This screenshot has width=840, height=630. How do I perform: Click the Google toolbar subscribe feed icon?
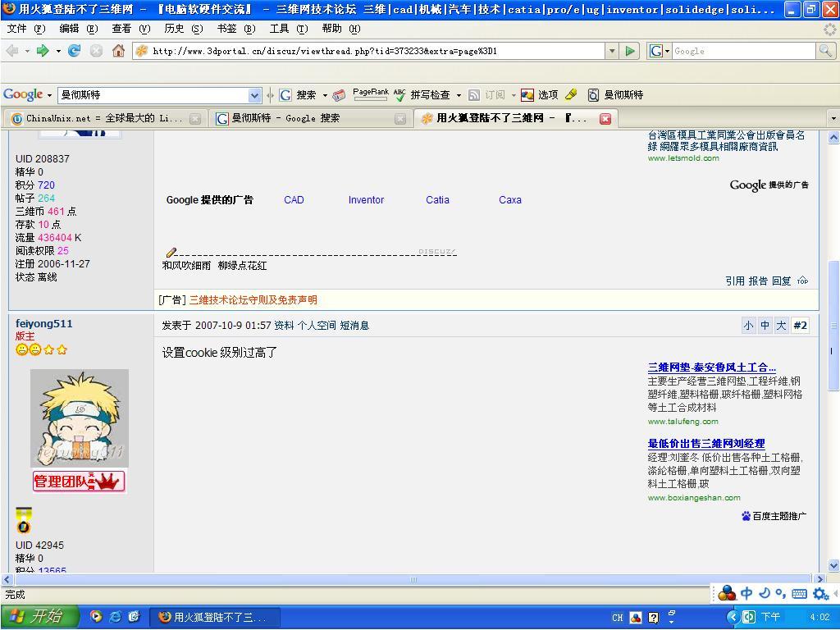[x=473, y=95]
